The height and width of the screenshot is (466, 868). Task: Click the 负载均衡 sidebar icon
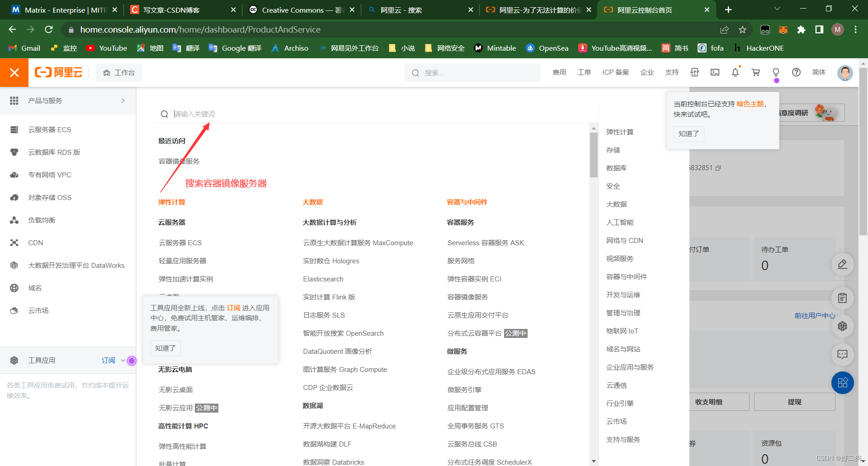[x=14, y=220]
